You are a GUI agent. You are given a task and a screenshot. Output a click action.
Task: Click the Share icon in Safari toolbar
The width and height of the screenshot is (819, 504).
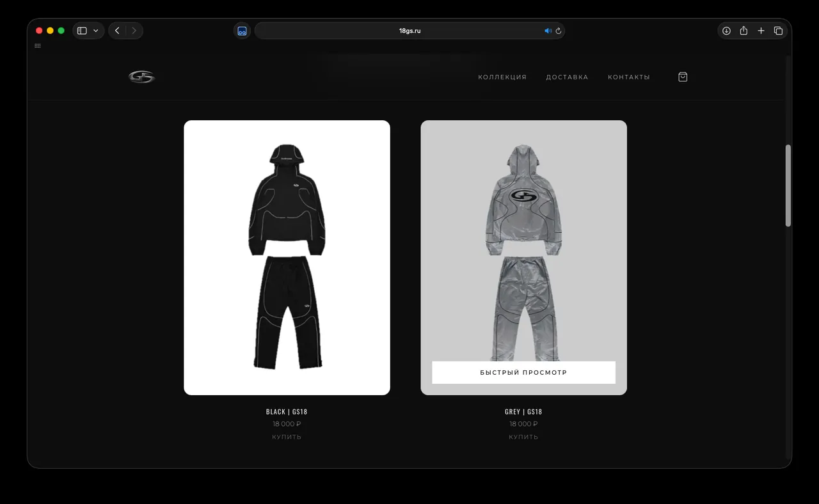743,31
